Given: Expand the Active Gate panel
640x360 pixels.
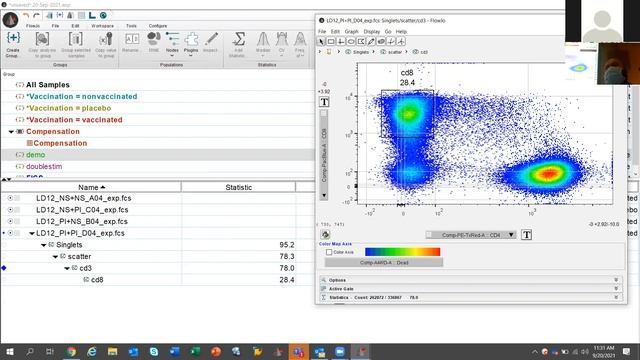Looking at the screenshot, I should (471, 289).
